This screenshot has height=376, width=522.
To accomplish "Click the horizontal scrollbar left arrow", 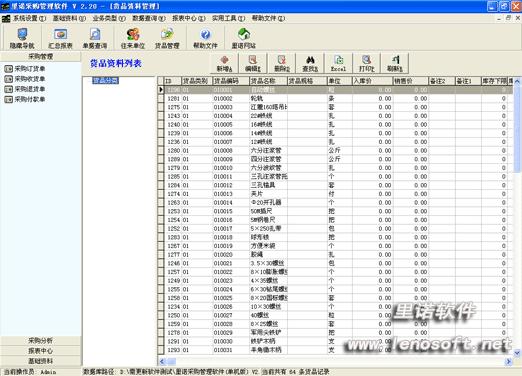I will pos(162,361).
